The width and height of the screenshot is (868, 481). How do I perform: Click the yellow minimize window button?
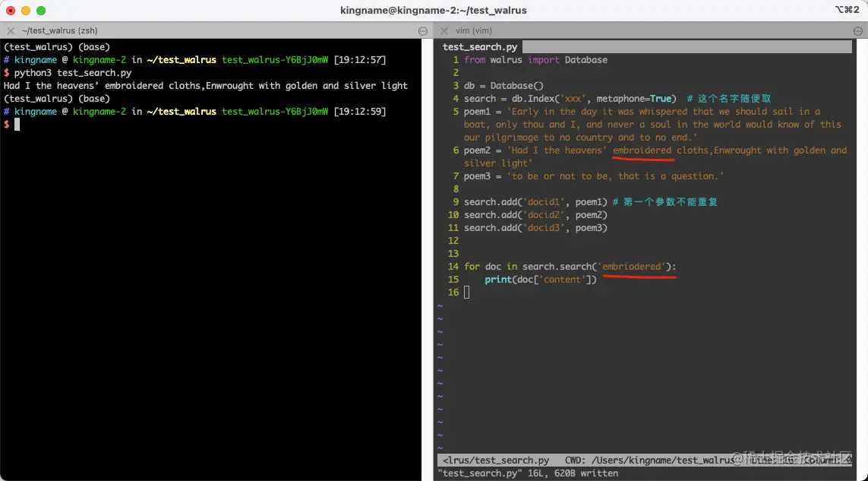click(26, 11)
